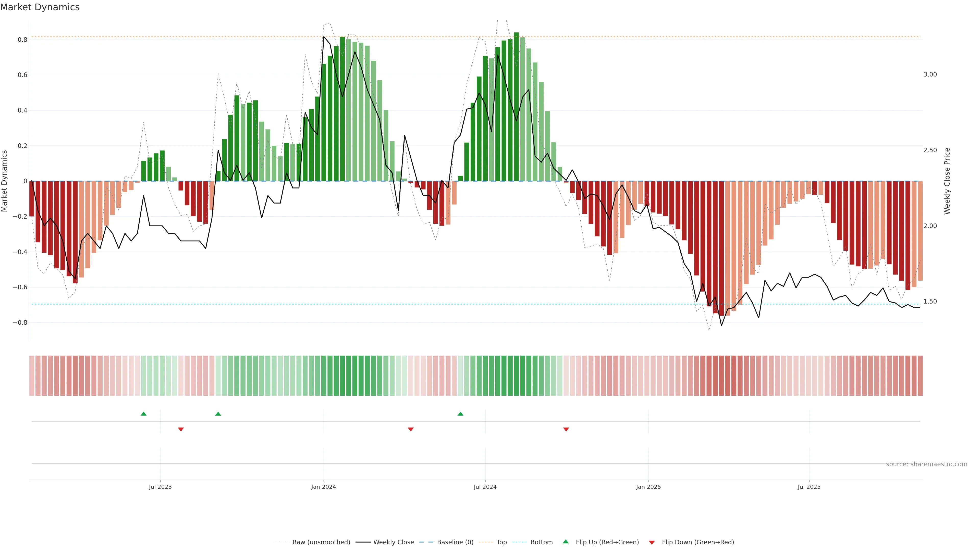The image size is (980, 551).
Task: Click the Weekly Close Price axis title
Action: [947, 181]
